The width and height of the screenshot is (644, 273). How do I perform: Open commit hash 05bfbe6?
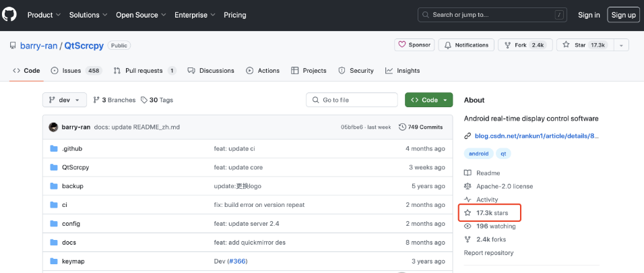(352, 127)
